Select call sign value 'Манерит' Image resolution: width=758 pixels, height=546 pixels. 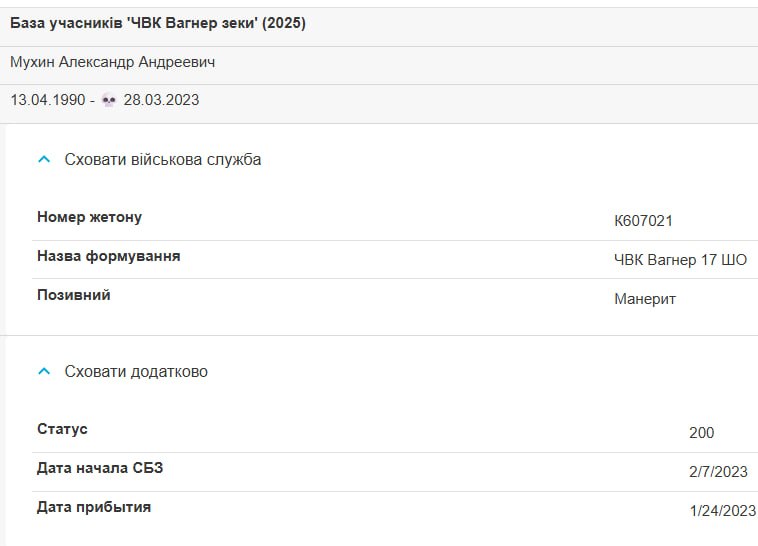click(645, 299)
